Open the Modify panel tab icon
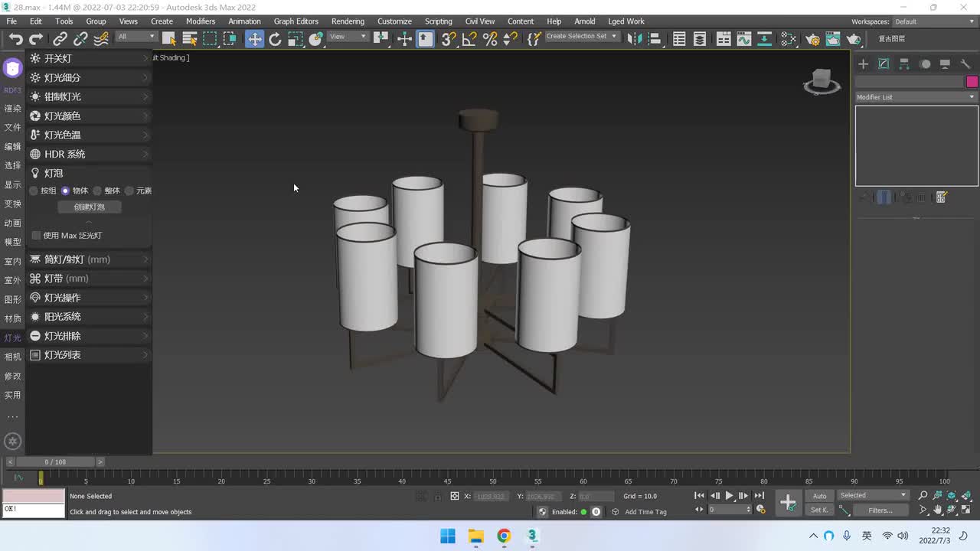 coord(884,64)
